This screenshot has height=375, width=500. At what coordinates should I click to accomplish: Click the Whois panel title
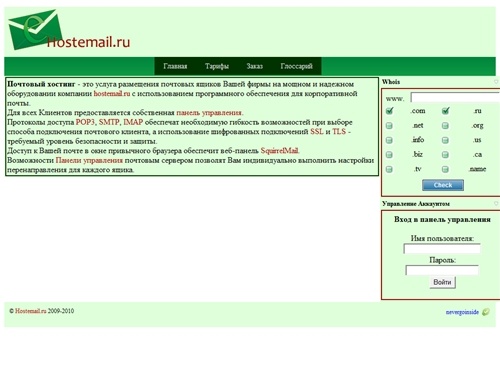(391, 82)
